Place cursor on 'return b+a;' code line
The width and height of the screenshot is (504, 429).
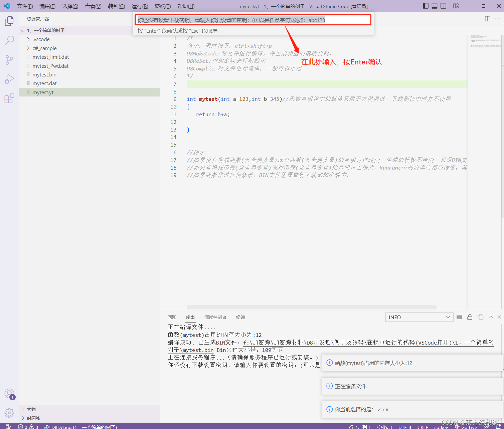[x=213, y=115]
